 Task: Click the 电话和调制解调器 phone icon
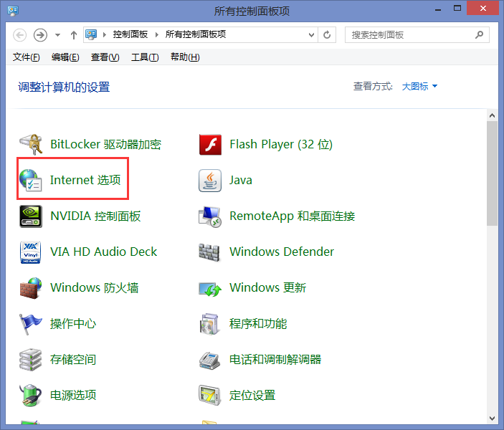[x=209, y=360]
